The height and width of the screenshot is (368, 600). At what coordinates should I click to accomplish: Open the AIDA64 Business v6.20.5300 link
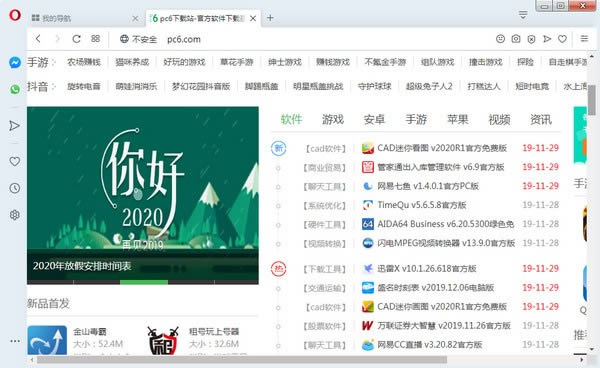[x=445, y=224]
